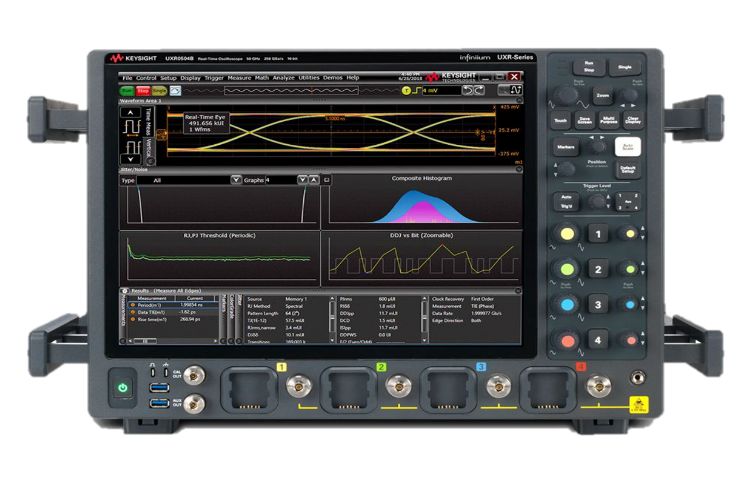750x480 pixels.
Task: Select the Composite Histogram graph
Action: tap(421, 200)
